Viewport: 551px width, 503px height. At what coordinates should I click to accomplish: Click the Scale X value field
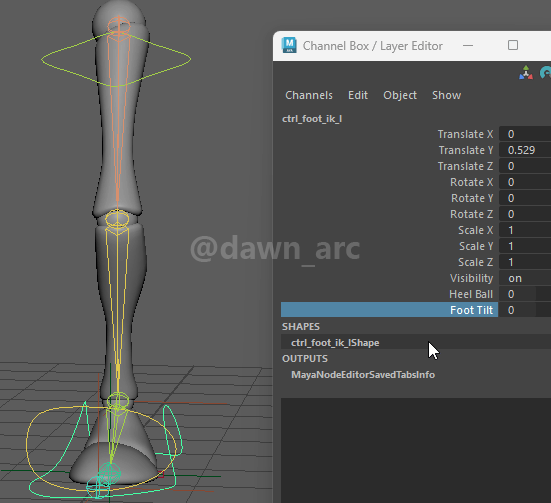coord(525,230)
